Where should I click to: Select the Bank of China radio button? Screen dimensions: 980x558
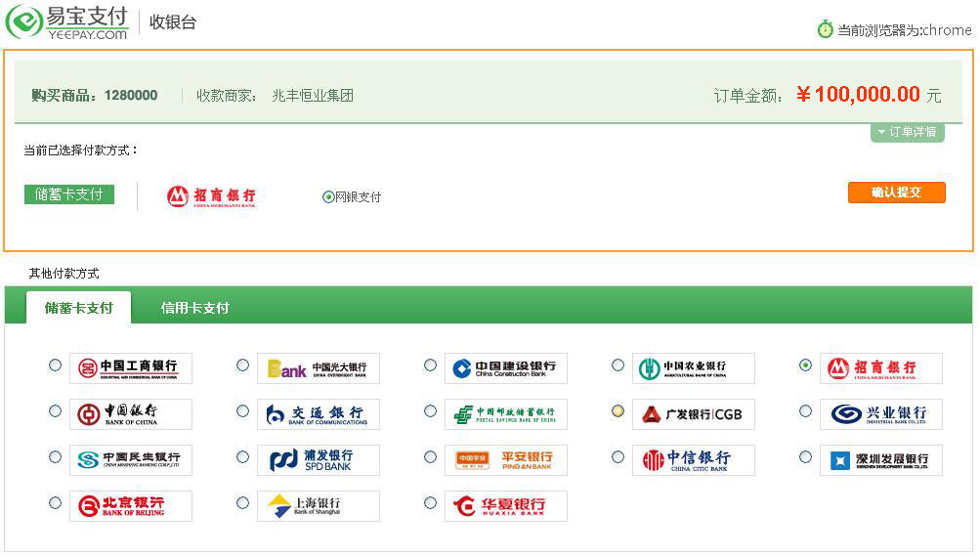pos(55,411)
